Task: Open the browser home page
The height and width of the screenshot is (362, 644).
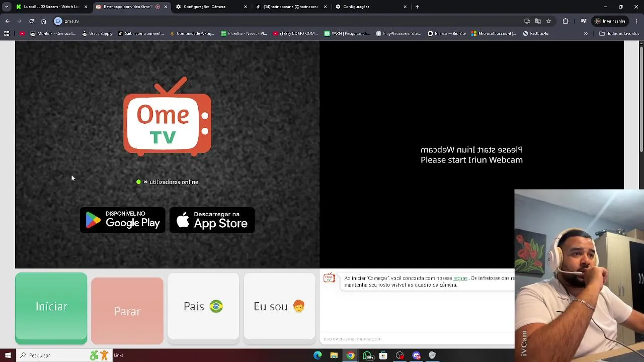Action: [x=43, y=21]
